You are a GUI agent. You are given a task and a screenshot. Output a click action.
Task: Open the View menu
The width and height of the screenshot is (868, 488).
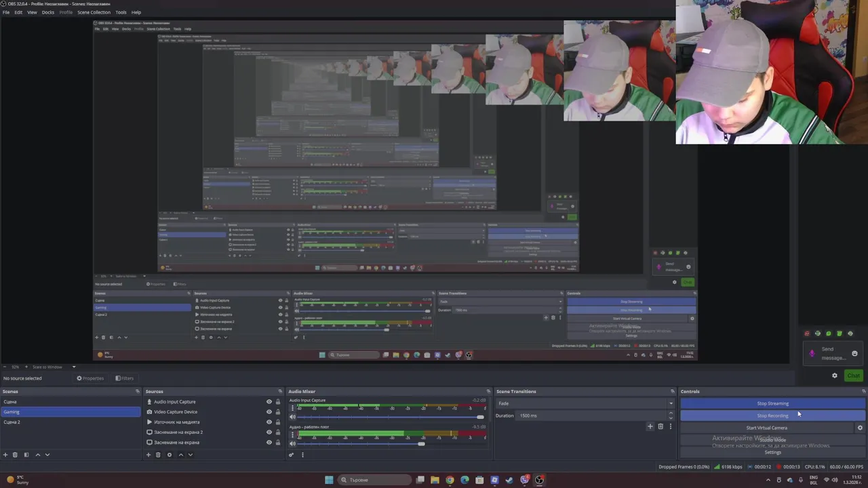click(x=32, y=12)
